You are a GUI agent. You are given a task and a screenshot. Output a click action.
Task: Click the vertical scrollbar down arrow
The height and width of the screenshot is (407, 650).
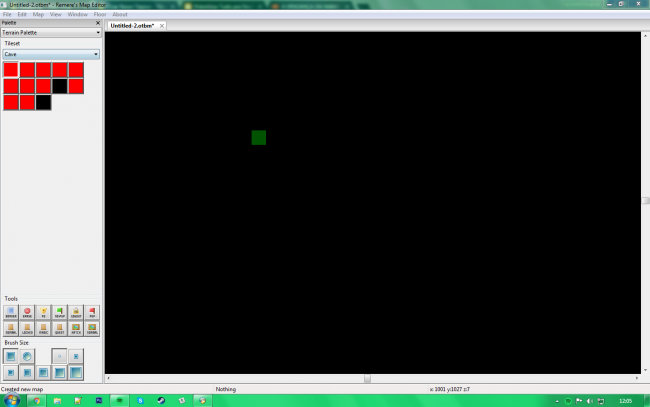point(645,370)
